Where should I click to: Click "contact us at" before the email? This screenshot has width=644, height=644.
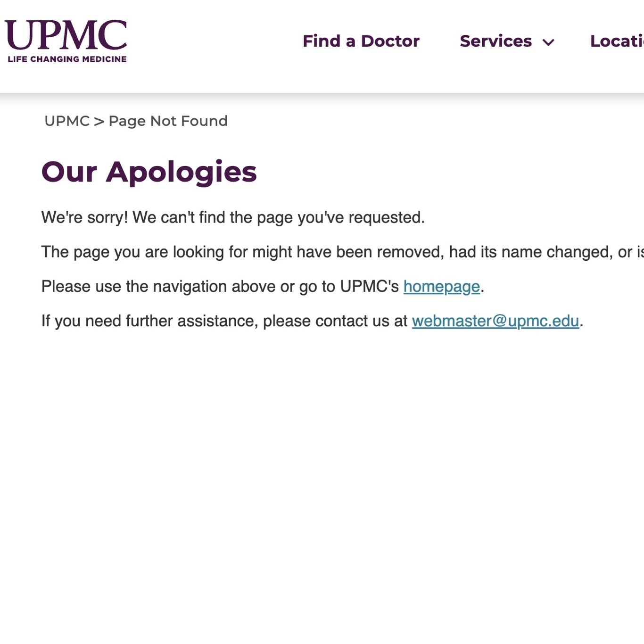(x=361, y=321)
